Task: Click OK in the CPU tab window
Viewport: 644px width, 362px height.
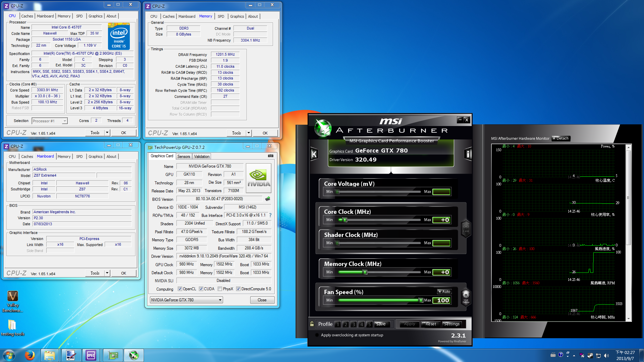Action: 123,133
